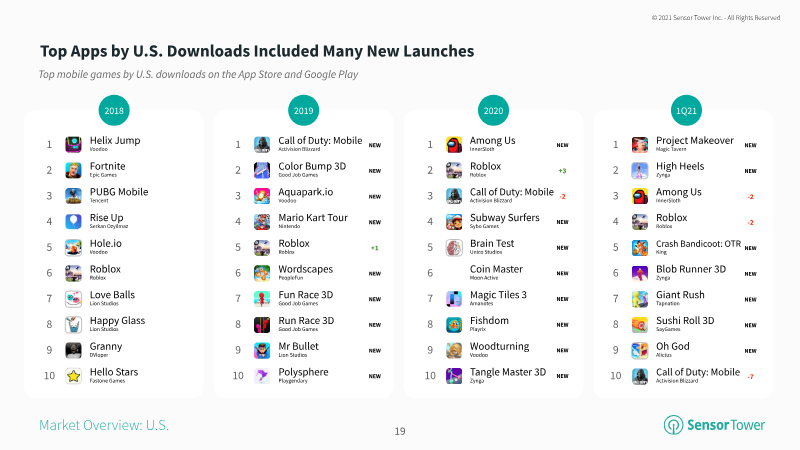The width and height of the screenshot is (800, 450).
Task: Click the Crash Bandicoot: OTR icon
Action: [640, 247]
